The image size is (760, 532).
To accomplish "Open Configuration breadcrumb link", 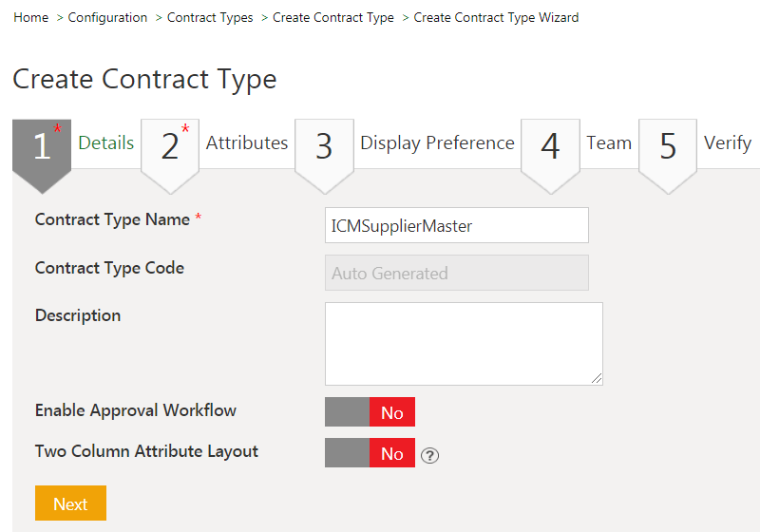I will [107, 18].
